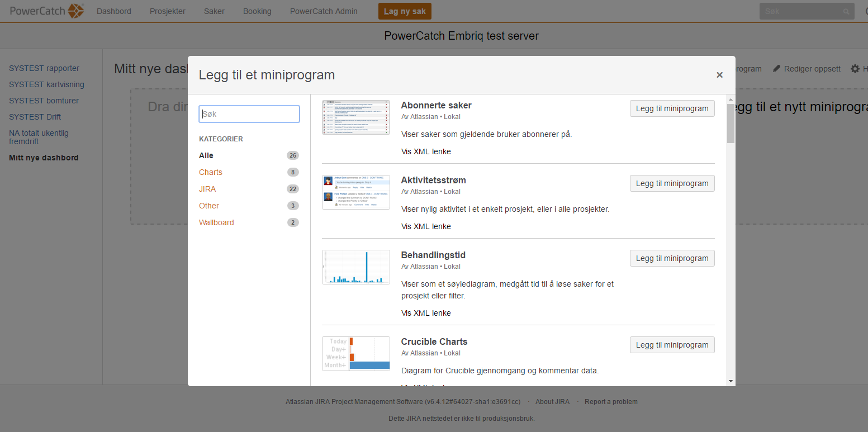Show the Wallboard category gadgets
Viewport: 868px width, 432px height.
[216, 222]
